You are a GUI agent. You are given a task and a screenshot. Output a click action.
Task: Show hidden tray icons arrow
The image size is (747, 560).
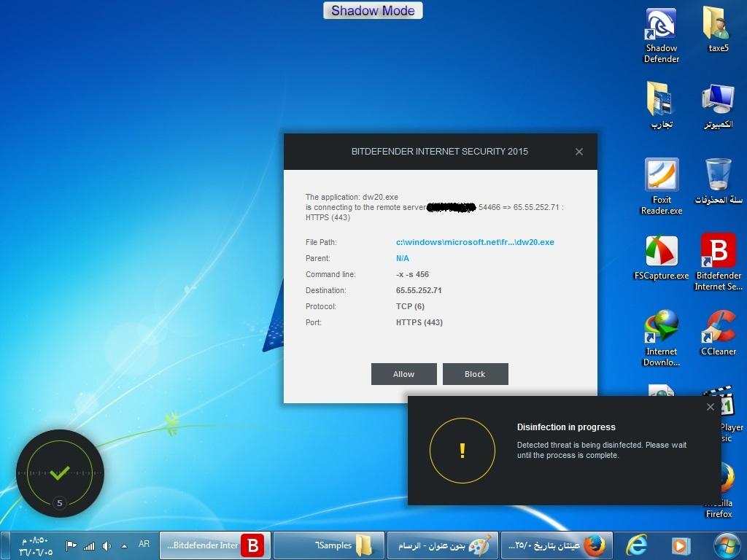pyautogui.click(x=124, y=546)
